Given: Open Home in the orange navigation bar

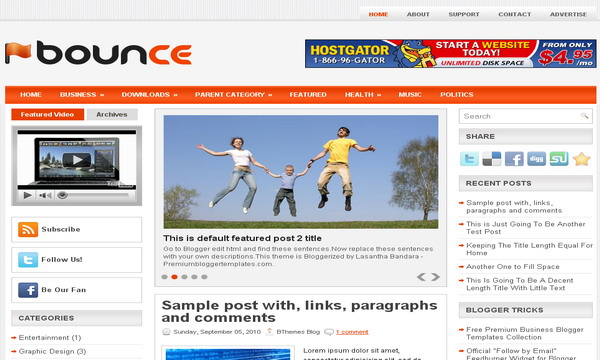Looking at the screenshot, I should [31, 94].
